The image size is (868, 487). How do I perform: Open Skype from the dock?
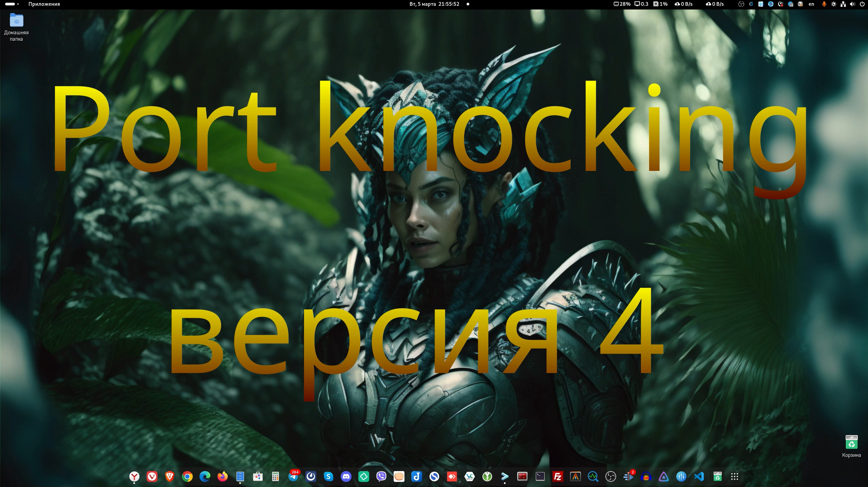(328, 476)
